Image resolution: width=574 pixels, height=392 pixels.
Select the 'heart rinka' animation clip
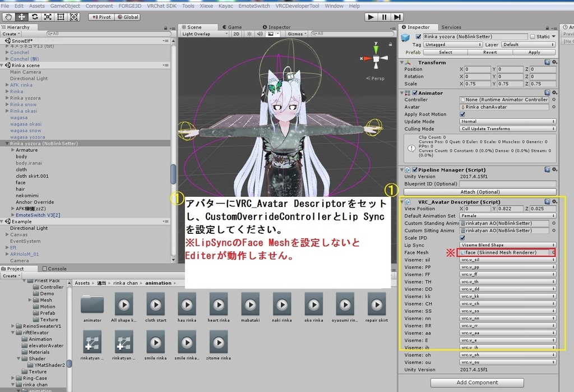tap(219, 307)
